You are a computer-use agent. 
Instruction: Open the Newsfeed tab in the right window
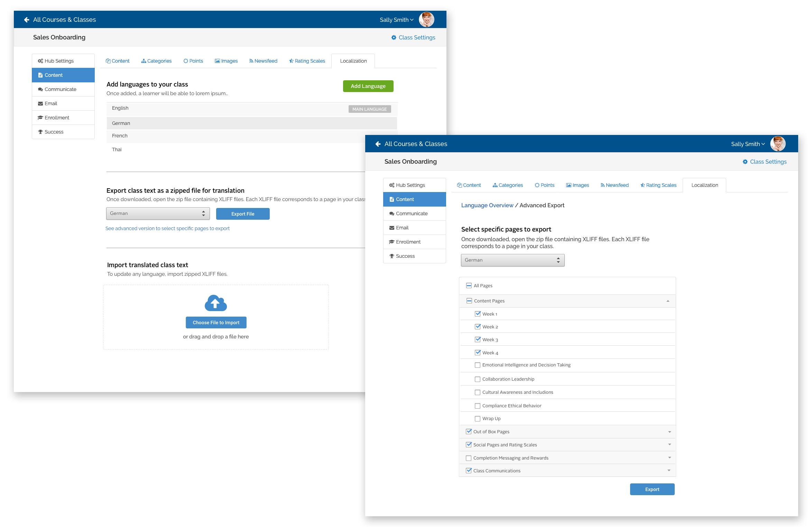click(x=615, y=185)
